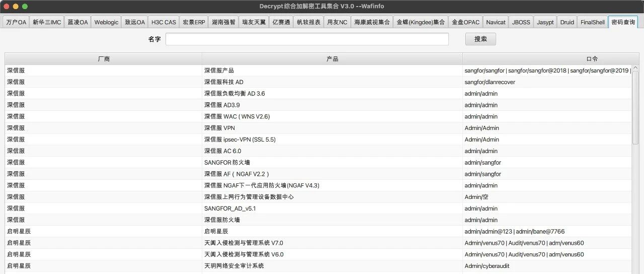644x274 pixels.
Task: Select the 深信服防火墙 cell
Action: pyautogui.click(x=333, y=220)
